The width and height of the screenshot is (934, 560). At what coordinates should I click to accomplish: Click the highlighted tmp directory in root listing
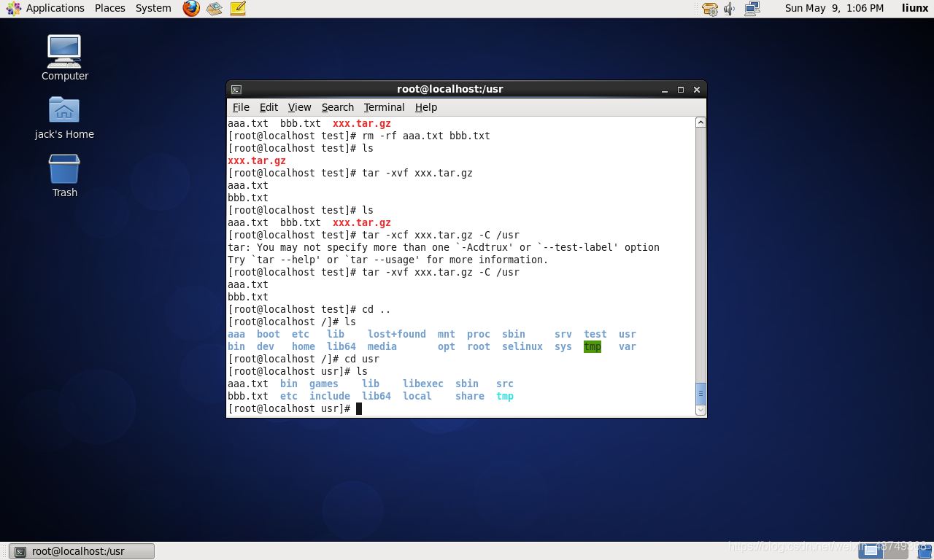[x=593, y=346]
